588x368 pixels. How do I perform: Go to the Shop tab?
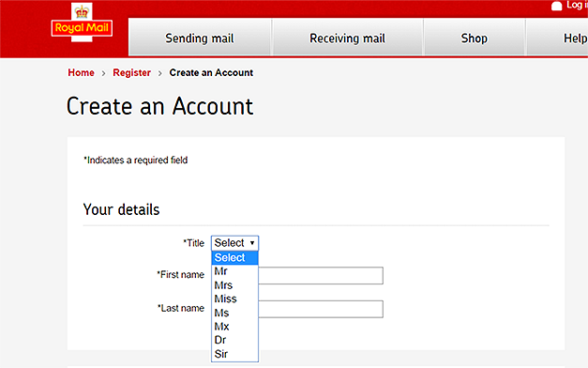[474, 38]
